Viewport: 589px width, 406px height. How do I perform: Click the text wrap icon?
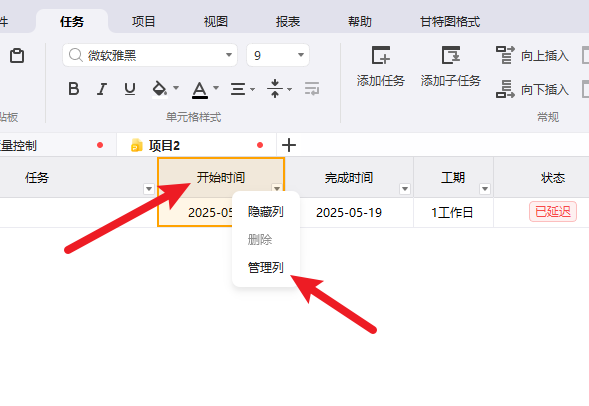[x=312, y=89]
